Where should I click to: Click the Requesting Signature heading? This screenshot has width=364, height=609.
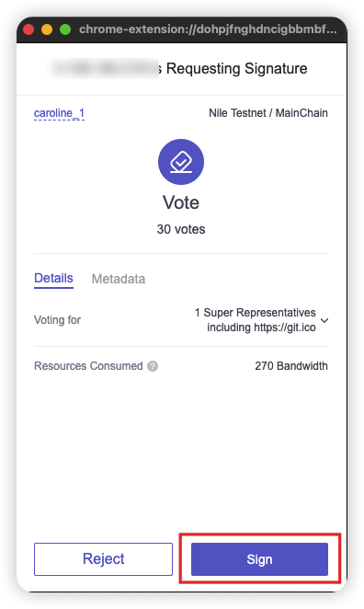[237, 69]
